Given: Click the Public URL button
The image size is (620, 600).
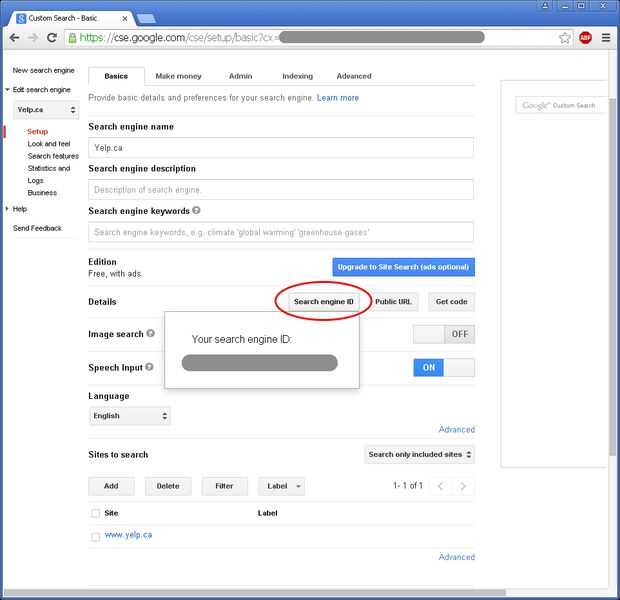Looking at the screenshot, I should coord(393,302).
